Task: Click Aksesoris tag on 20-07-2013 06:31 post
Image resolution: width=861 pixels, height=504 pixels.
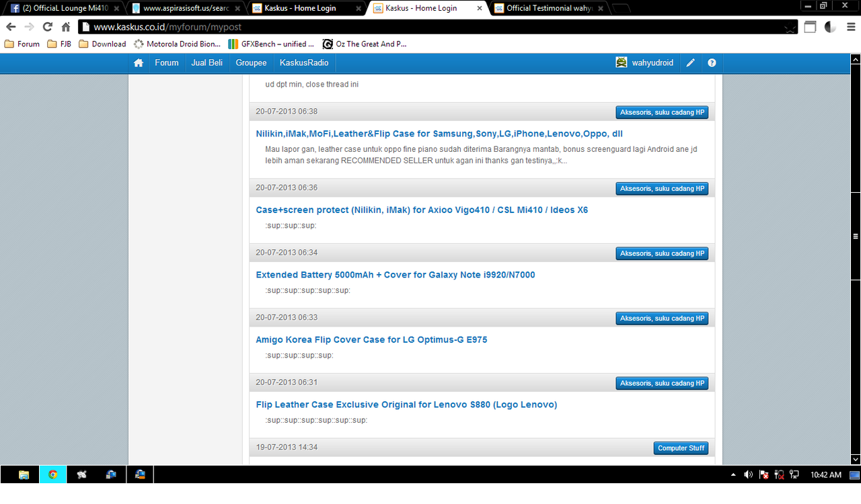Action: click(662, 383)
